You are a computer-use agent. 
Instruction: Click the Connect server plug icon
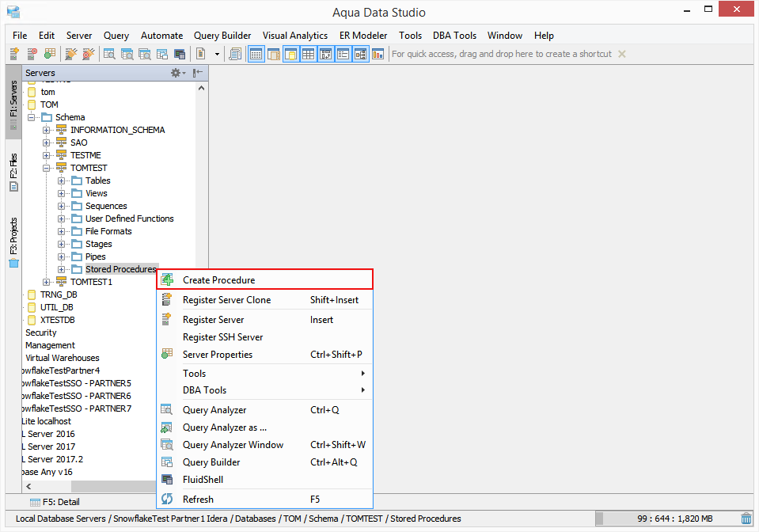(71, 54)
